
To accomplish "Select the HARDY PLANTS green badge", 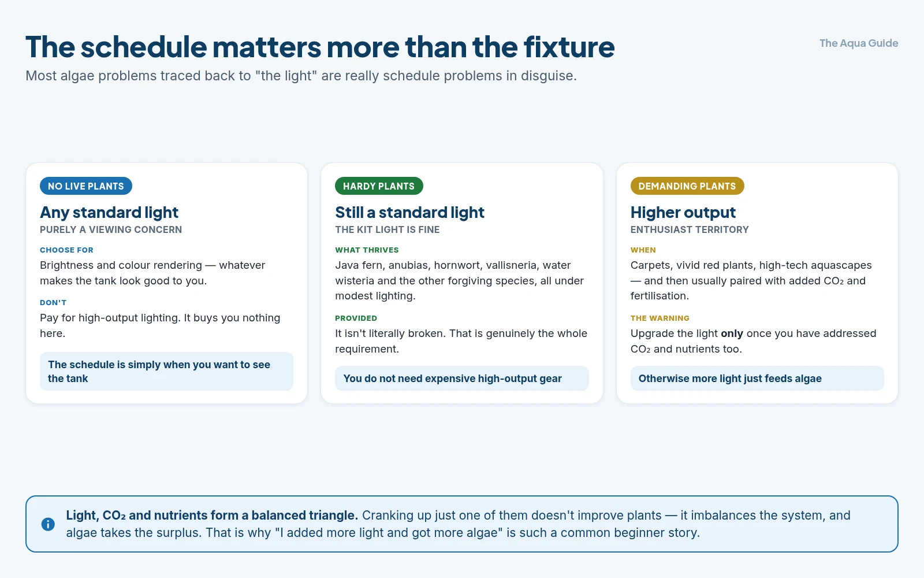I will 379,186.
